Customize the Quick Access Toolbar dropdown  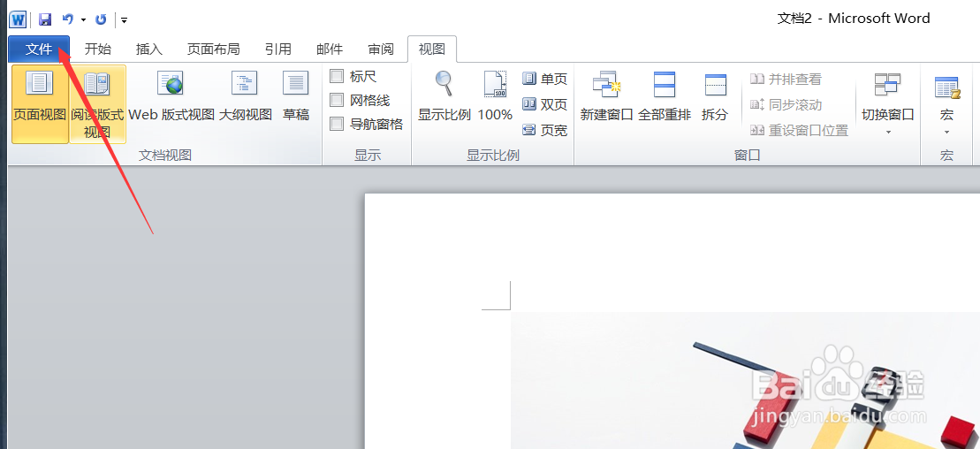click(x=125, y=20)
